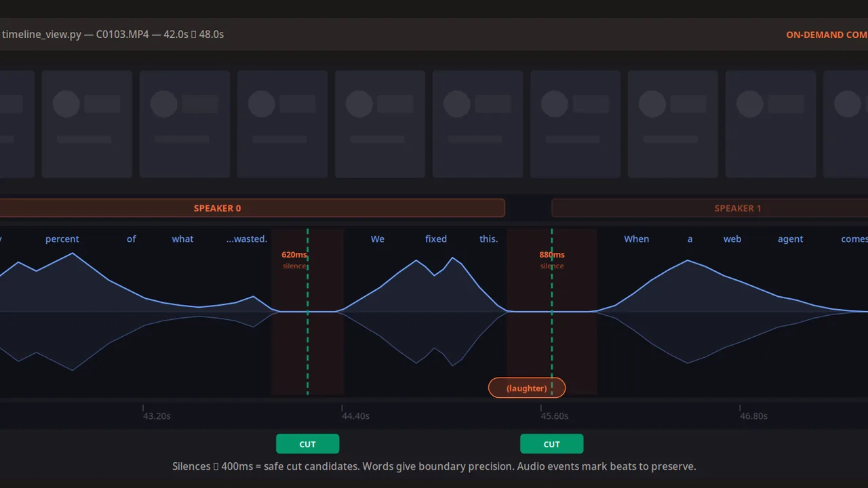This screenshot has width=868, height=488.
Task: Open the video frame thumbnail above the 43.20s tick
Action: [x=184, y=124]
